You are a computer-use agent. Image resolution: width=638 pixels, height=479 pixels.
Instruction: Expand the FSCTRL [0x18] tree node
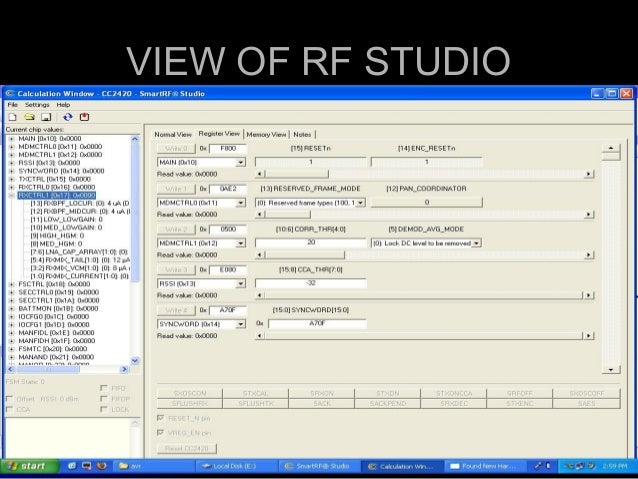[12, 284]
